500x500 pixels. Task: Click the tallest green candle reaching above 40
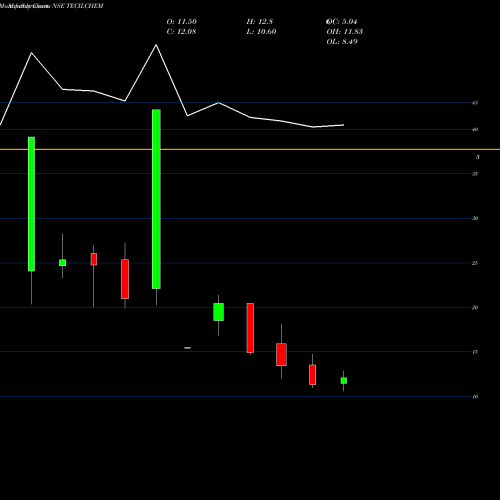(156, 199)
